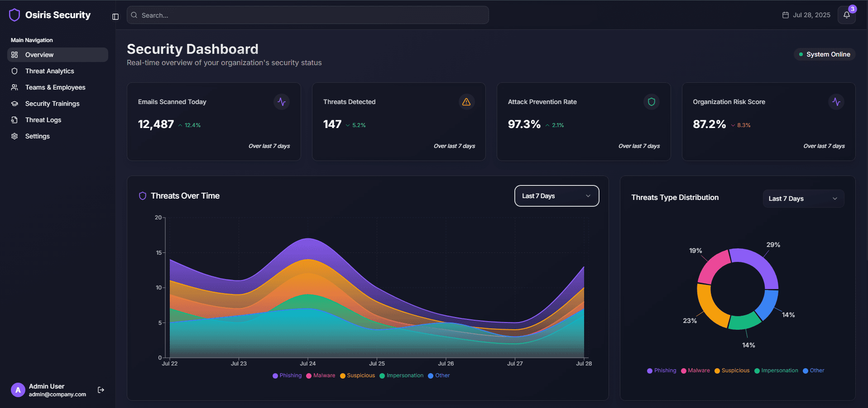Toggle Suspicious legend in Threats Over Time
Viewport: 868px width, 408px height.
click(x=358, y=375)
